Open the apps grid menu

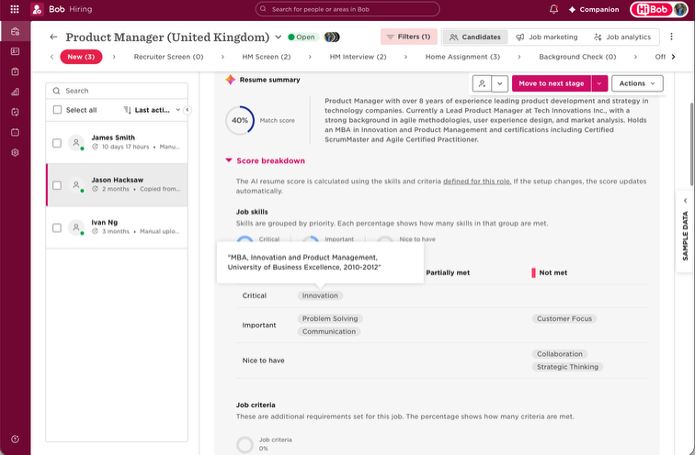pyautogui.click(x=14, y=9)
